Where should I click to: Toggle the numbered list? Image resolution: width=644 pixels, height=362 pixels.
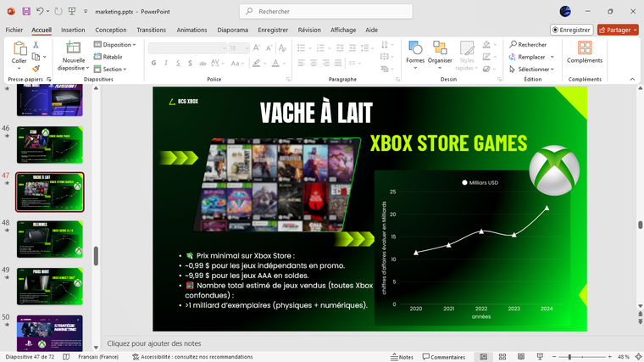click(321, 48)
